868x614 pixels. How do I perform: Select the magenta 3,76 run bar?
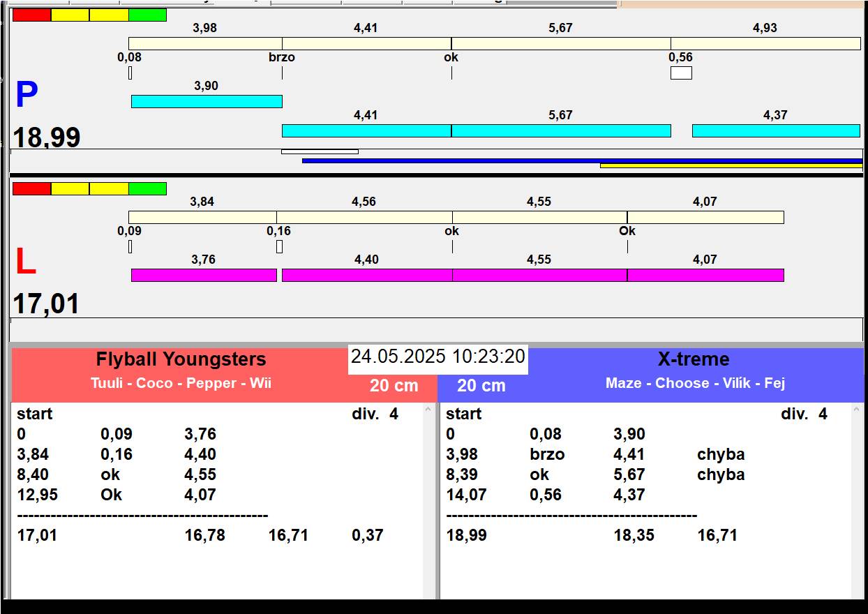204,276
